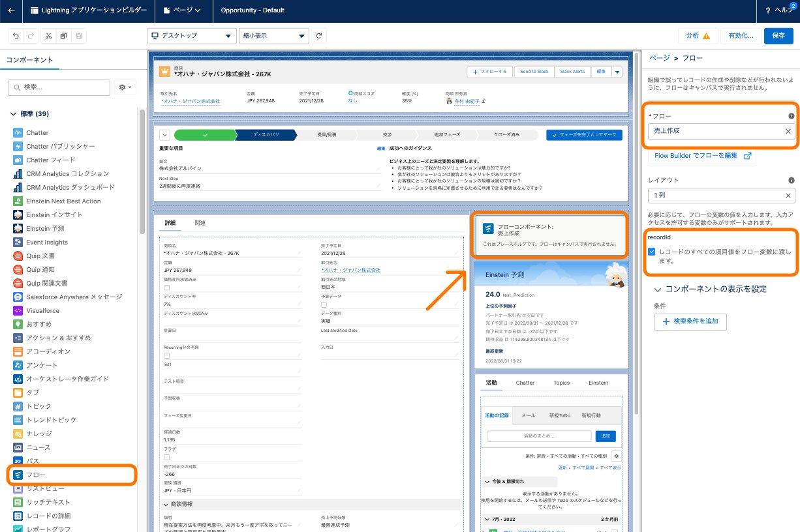Click Flow Builder でフローを編集 button

click(x=702, y=156)
